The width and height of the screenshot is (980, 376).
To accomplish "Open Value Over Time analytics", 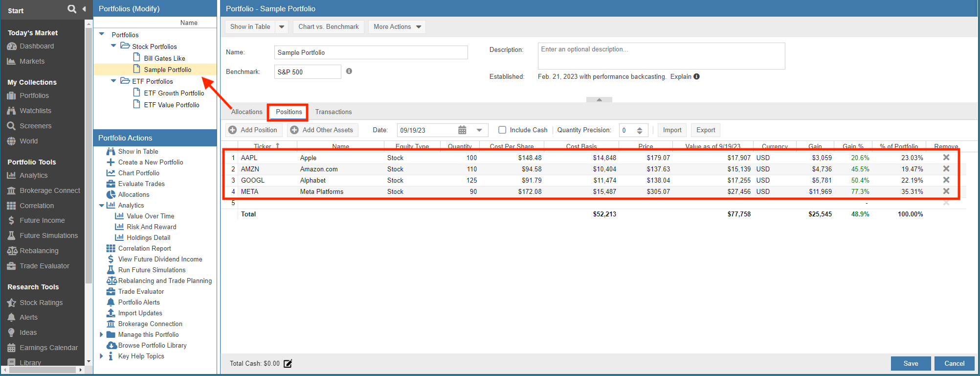I will click(145, 216).
